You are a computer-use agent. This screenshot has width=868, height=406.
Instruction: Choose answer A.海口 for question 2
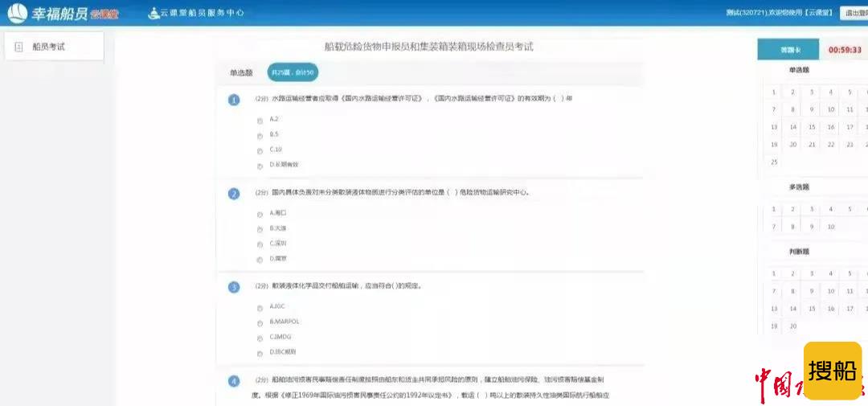(260, 214)
